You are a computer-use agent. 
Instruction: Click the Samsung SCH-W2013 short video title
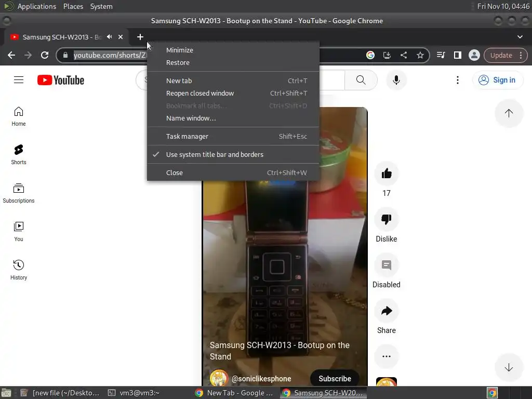tap(280, 351)
